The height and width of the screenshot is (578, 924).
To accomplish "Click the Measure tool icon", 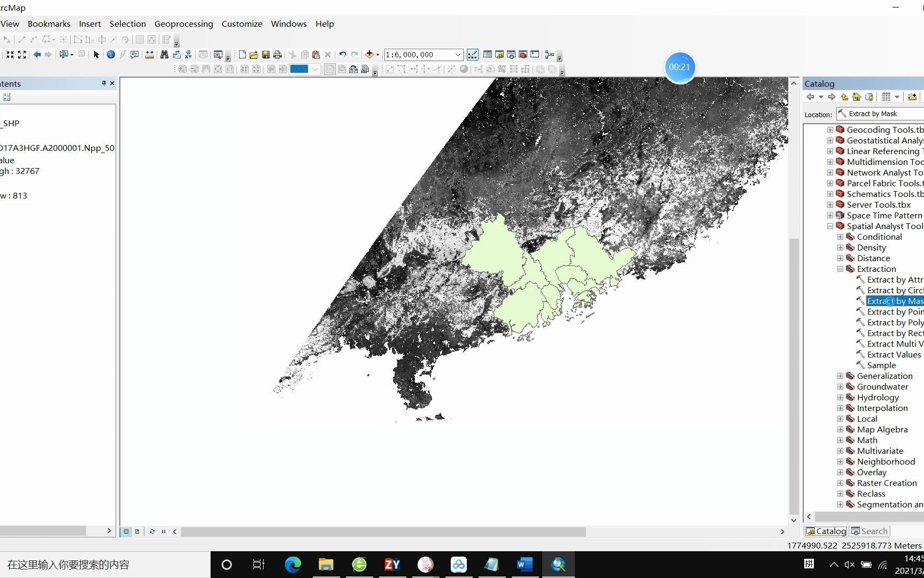I will 149,55.
